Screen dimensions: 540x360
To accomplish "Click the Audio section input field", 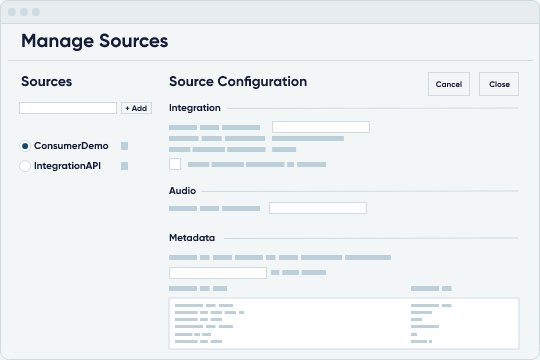I will pyautogui.click(x=318, y=208).
